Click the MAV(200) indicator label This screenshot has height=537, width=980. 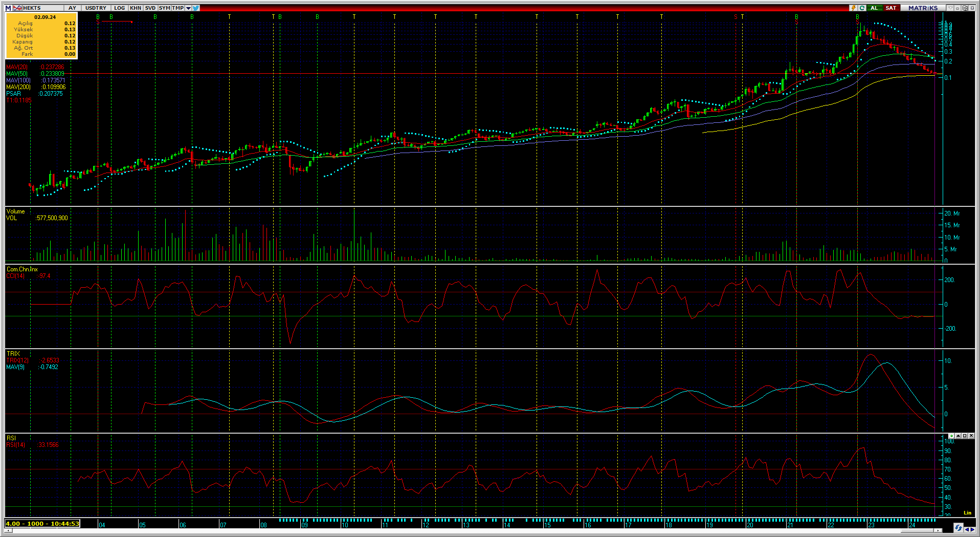[x=18, y=87]
